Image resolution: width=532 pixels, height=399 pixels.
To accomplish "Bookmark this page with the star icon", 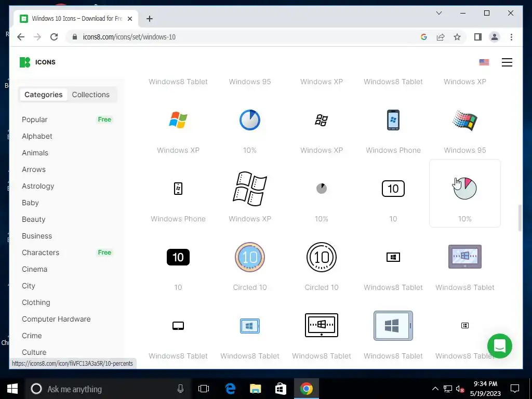I will click(457, 37).
